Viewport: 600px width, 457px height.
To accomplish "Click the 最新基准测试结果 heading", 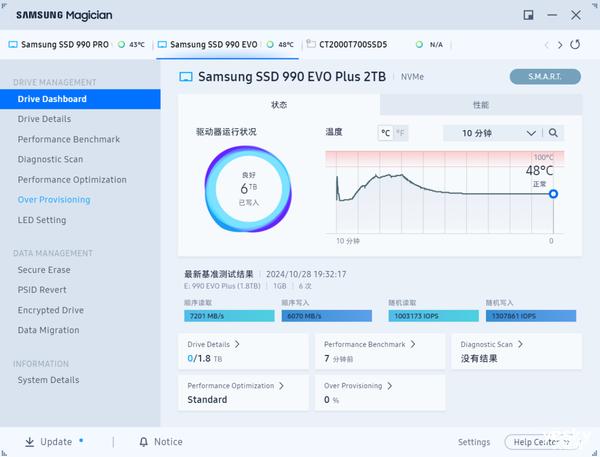I will point(219,274).
